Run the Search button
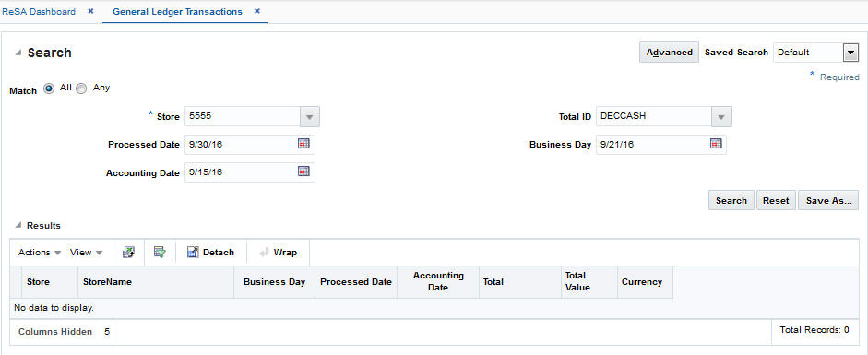The height and width of the screenshot is (355, 868). [x=731, y=201]
